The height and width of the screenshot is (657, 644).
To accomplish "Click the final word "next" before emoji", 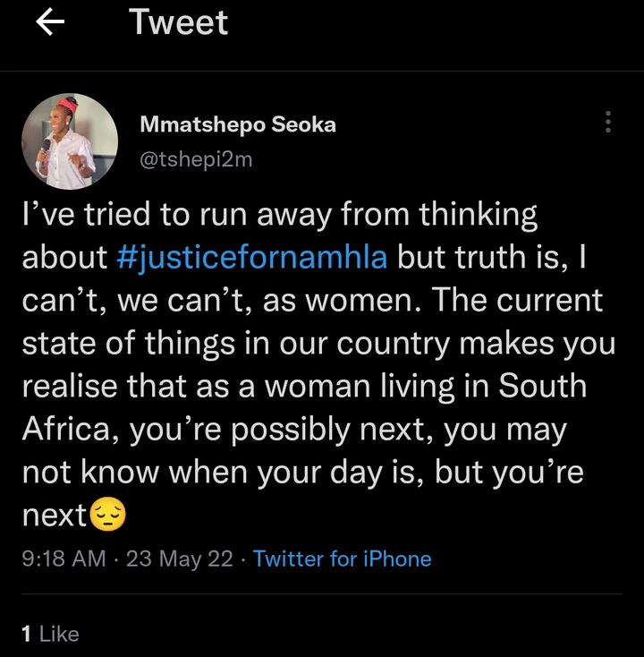I will pos(55,516).
